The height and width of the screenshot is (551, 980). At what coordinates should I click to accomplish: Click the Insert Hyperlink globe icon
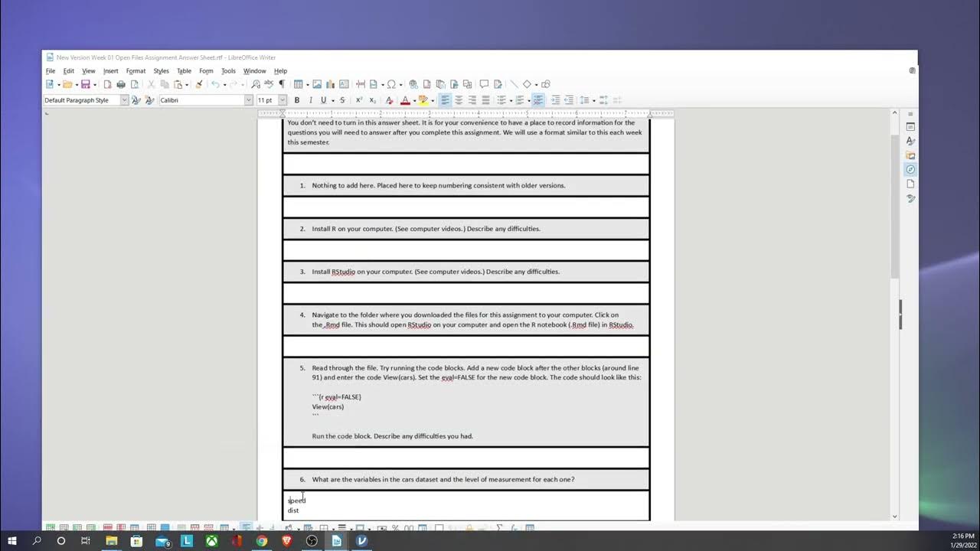[x=413, y=84]
